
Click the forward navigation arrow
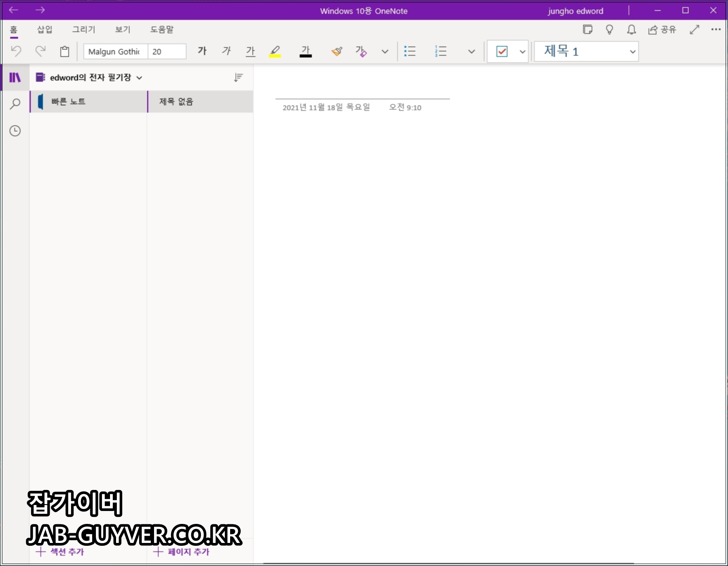pyautogui.click(x=40, y=10)
